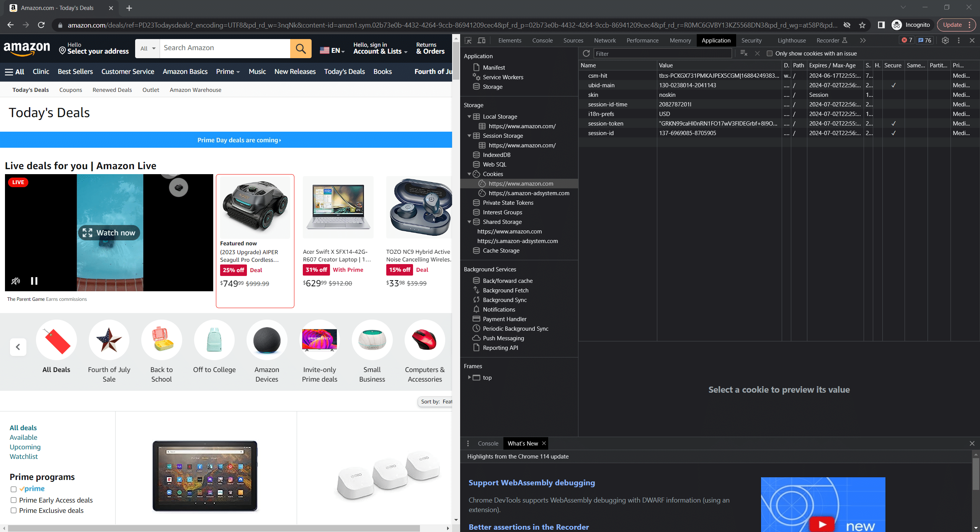This screenshot has width=980, height=532.
Task: Open the Prime nav dropdown
Action: [x=228, y=72]
